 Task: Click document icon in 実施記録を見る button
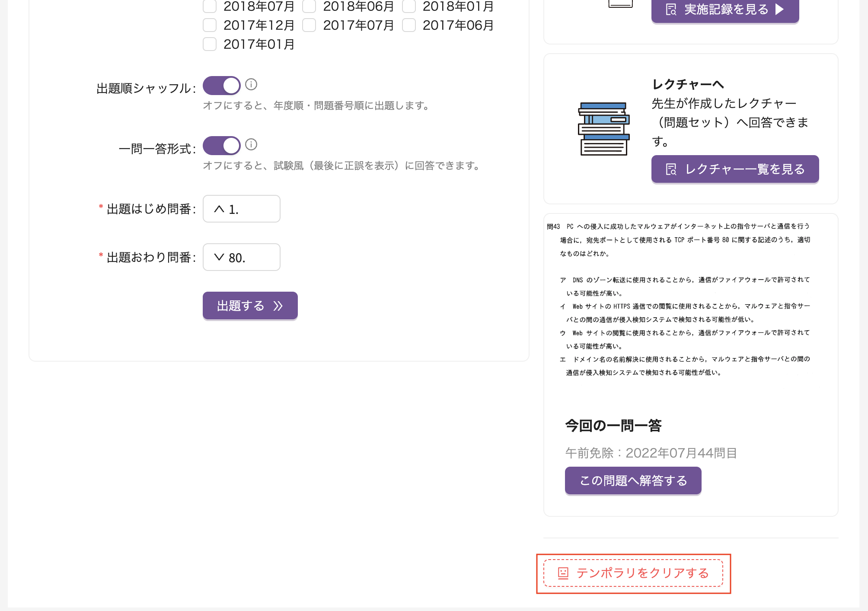click(x=671, y=10)
